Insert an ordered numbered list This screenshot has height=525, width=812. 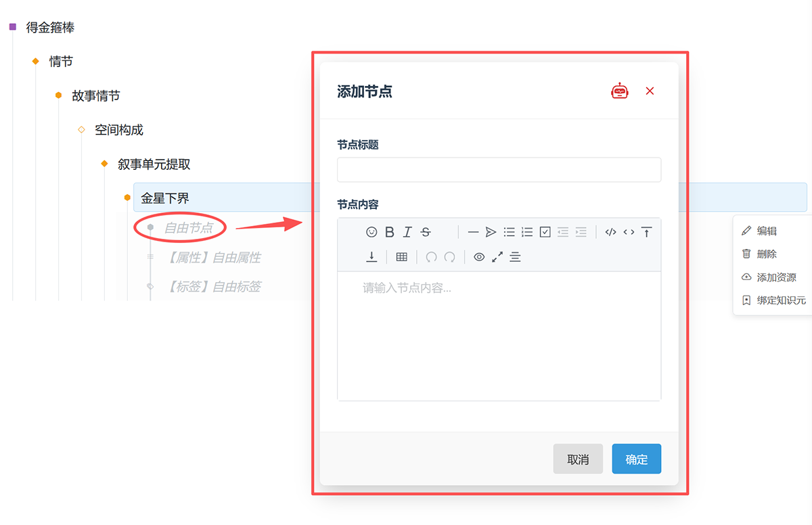[527, 232]
